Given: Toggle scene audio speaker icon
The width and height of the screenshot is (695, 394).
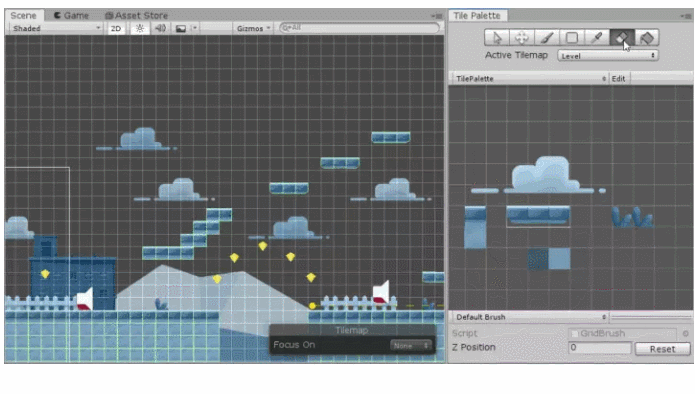Looking at the screenshot, I should click(160, 28).
